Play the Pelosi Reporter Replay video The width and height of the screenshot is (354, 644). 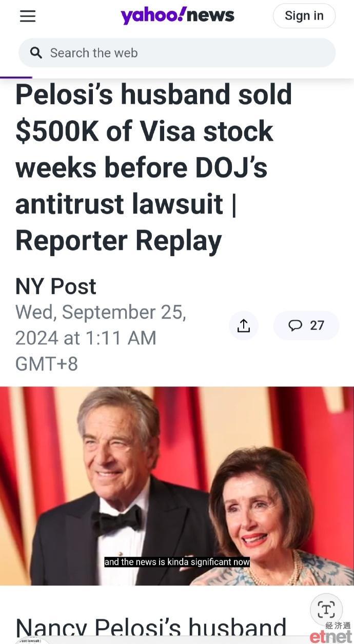177,485
